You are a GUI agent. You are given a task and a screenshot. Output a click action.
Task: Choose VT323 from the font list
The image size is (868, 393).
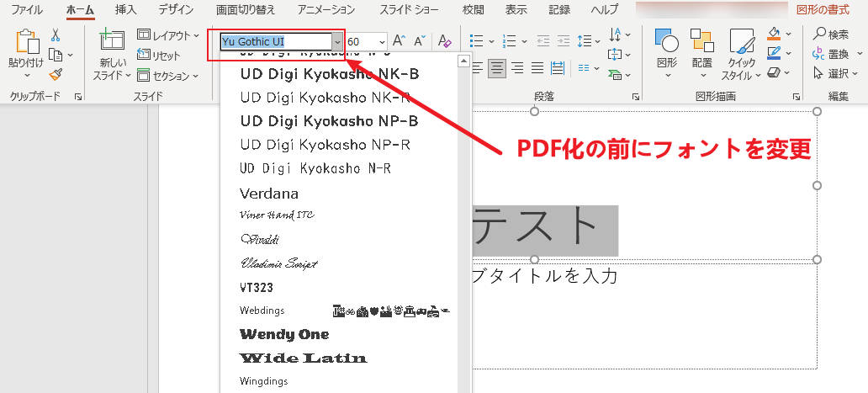coord(257,288)
